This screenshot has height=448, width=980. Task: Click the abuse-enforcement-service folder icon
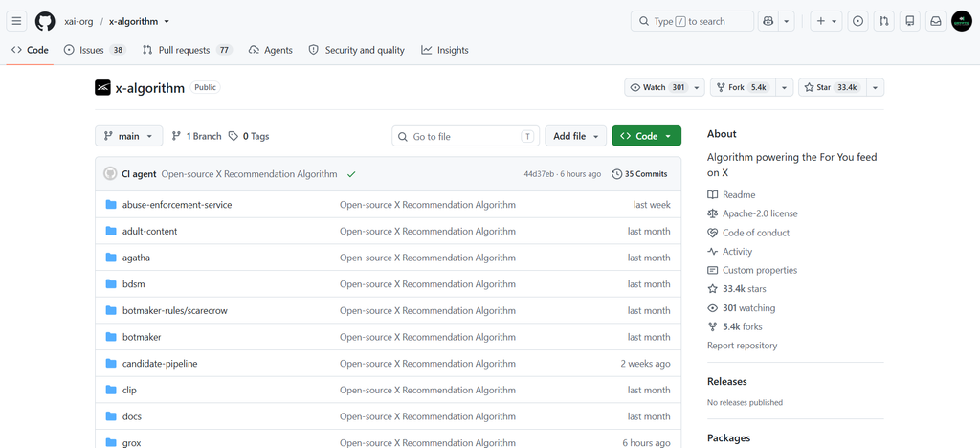tap(111, 204)
